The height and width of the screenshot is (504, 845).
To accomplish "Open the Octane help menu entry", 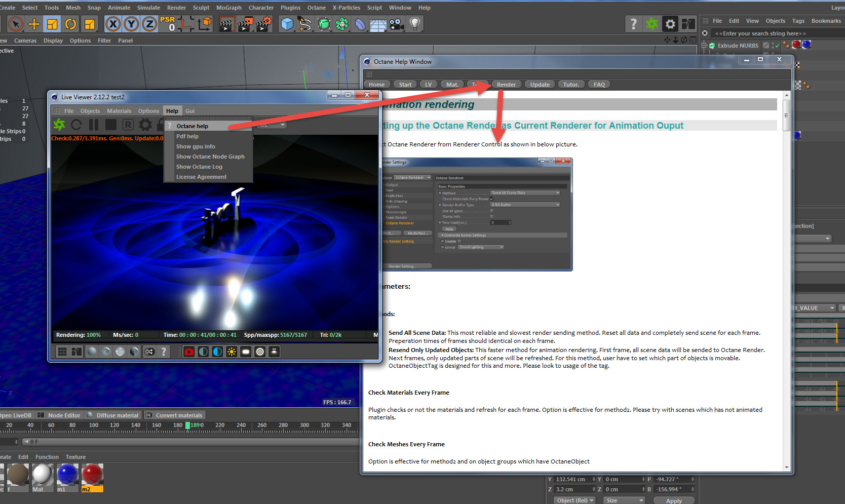I will pos(193,126).
